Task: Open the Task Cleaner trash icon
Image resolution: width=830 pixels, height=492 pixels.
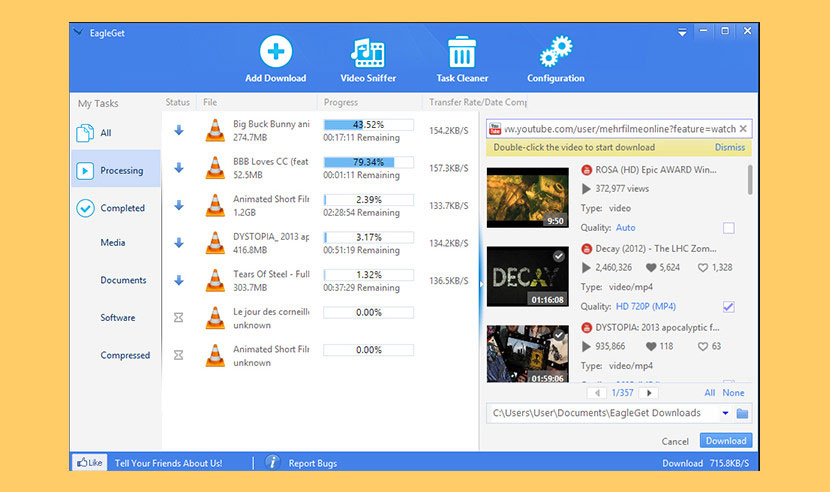Action: click(461, 52)
